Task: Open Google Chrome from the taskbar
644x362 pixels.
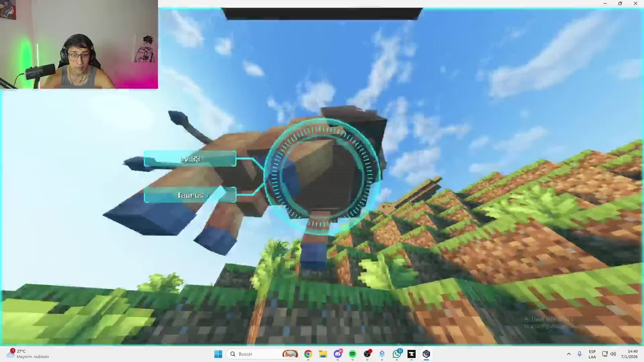Action: [x=308, y=354]
